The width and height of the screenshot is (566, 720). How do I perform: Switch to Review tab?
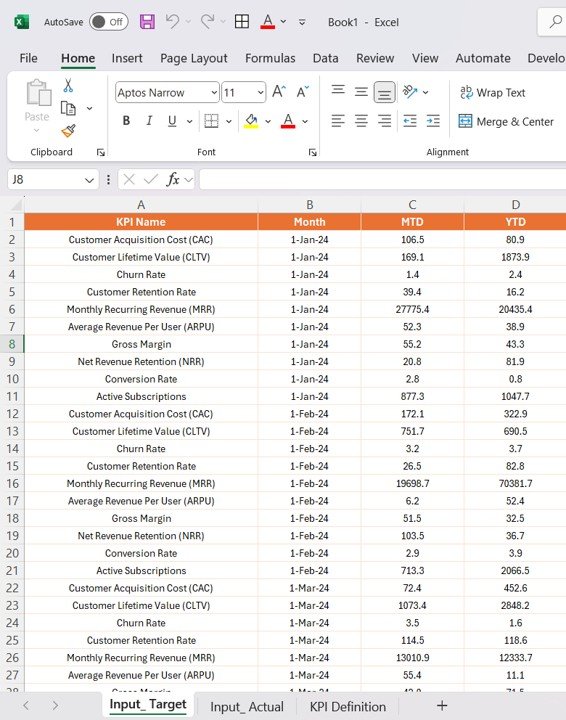[x=375, y=58]
